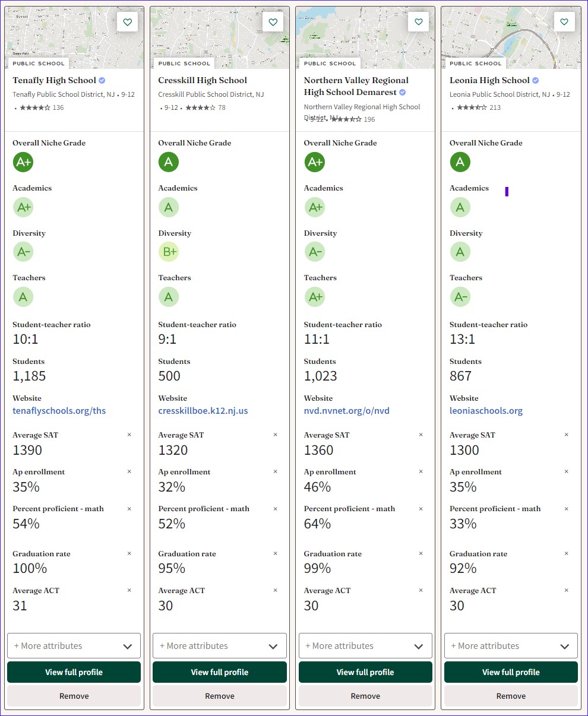Remove Ap enrollment attribute in Cresskill card
Screen dimensions: 588x716
275,472
